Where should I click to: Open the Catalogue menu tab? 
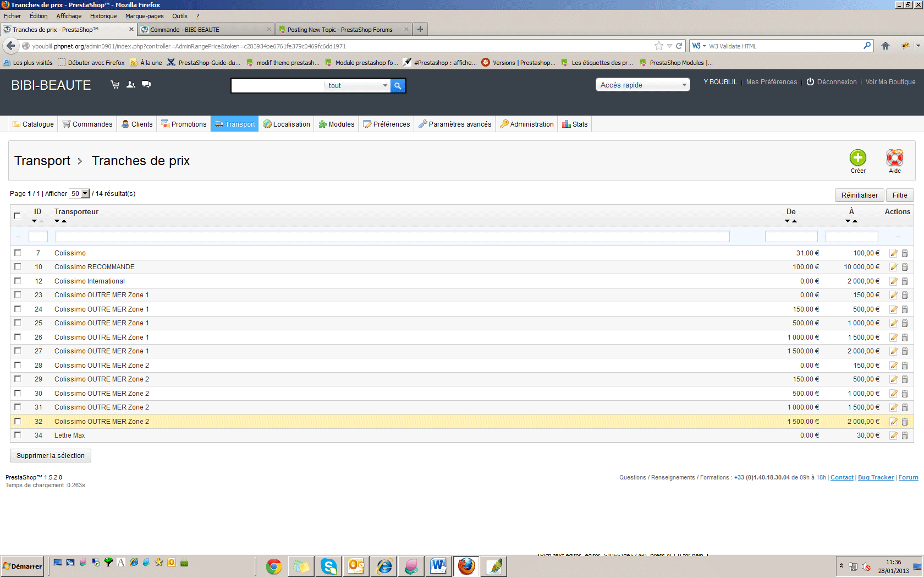coord(33,124)
